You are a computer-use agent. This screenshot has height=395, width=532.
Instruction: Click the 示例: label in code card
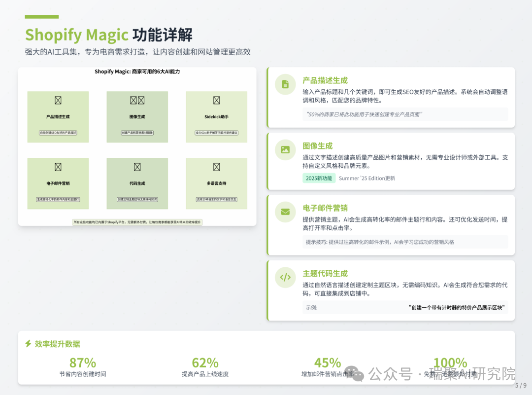pos(311,308)
